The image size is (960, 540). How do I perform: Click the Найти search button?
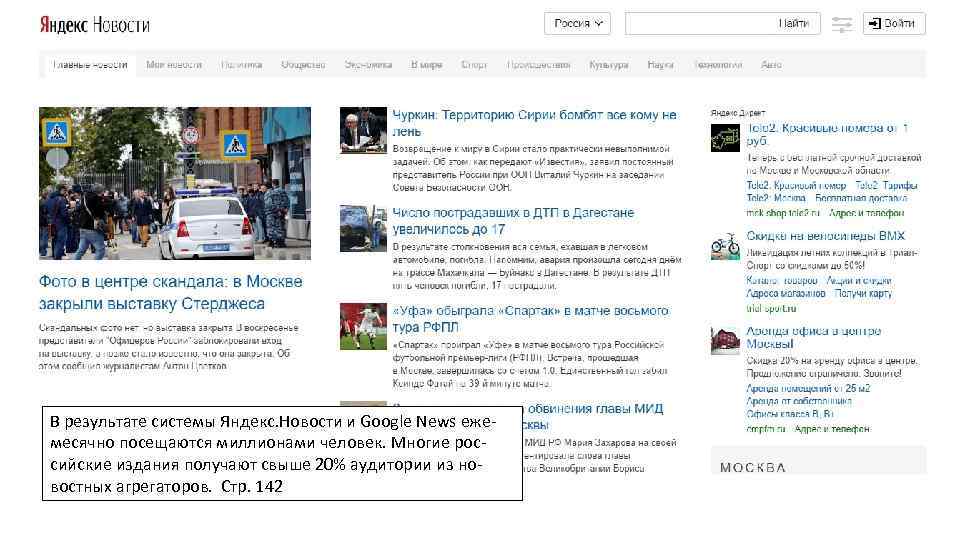[x=793, y=24]
